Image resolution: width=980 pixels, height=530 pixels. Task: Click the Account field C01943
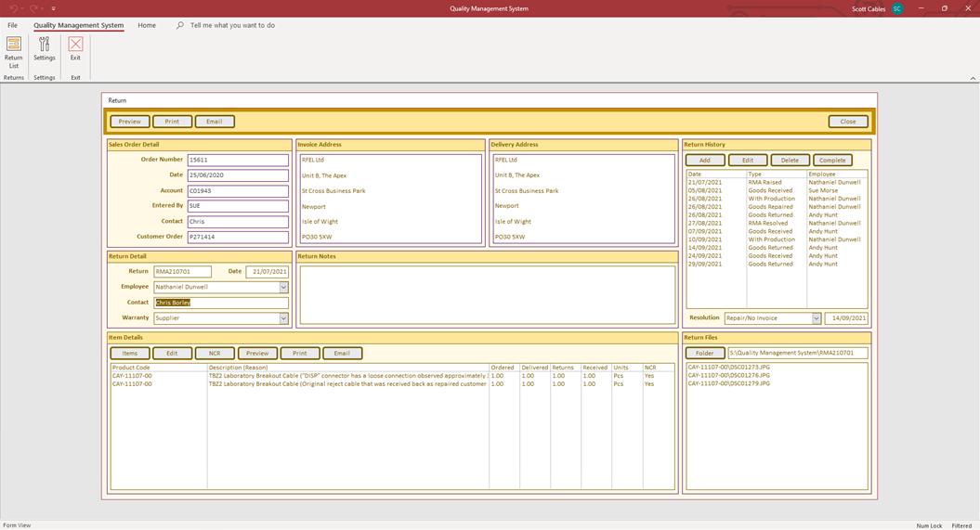[238, 191]
